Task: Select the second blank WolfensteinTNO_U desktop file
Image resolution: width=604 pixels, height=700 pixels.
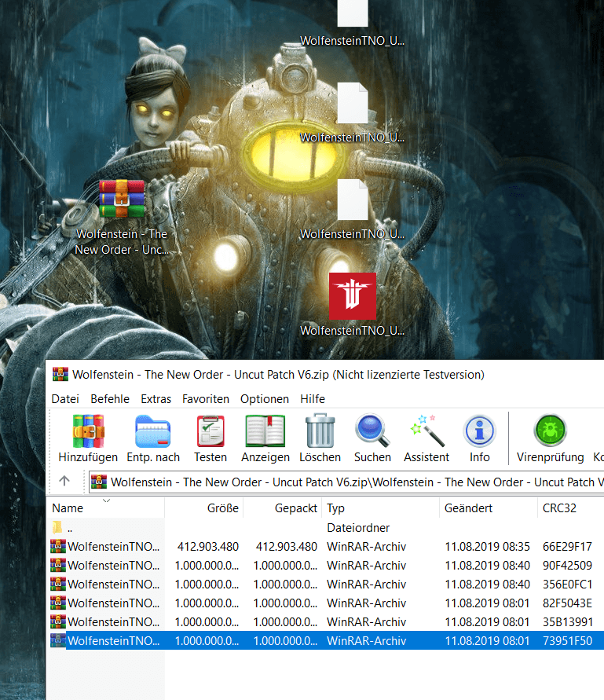Action: click(x=352, y=103)
